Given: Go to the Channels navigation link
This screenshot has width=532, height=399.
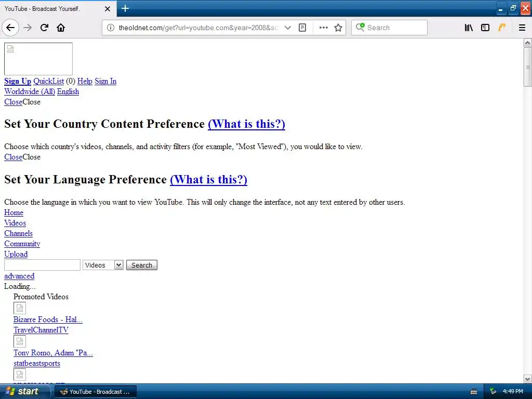Looking at the screenshot, I should pos(18,233).
